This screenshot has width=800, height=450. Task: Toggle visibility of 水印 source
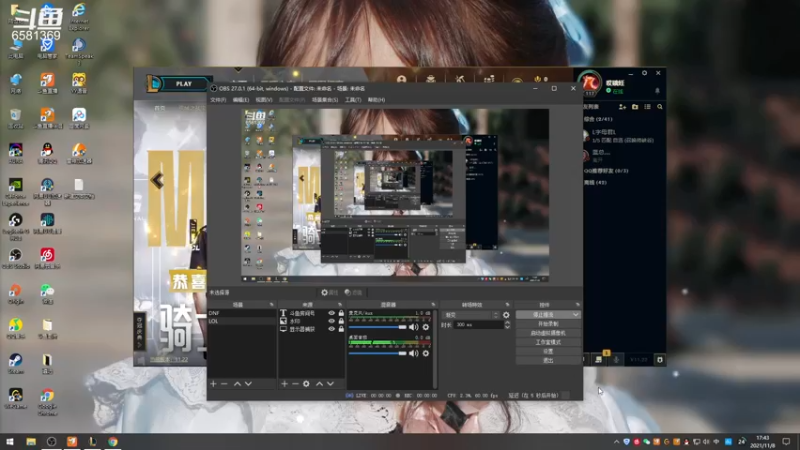(x=332, y=321)
